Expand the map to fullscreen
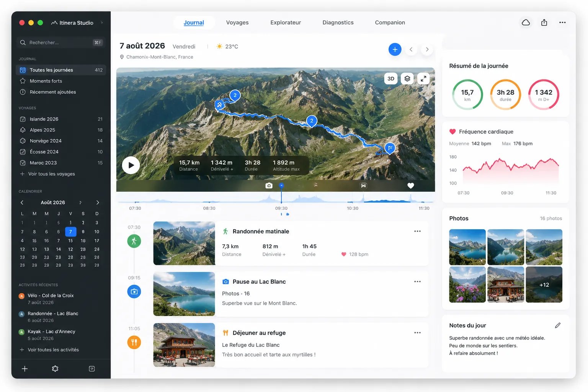The width and height of the screenshot is (588, 392). click(423, 78)
